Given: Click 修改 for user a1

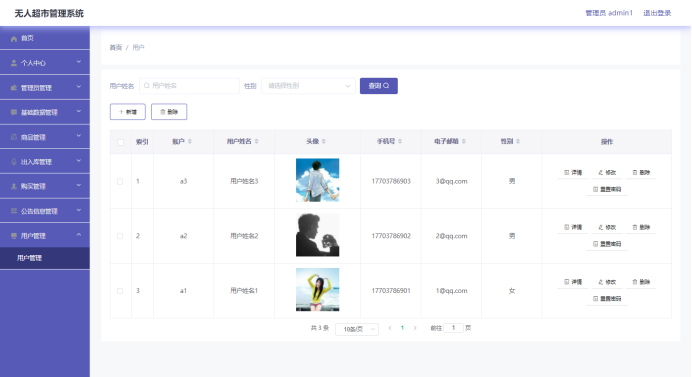Looking at the screenshot, I should coord(607,282).
